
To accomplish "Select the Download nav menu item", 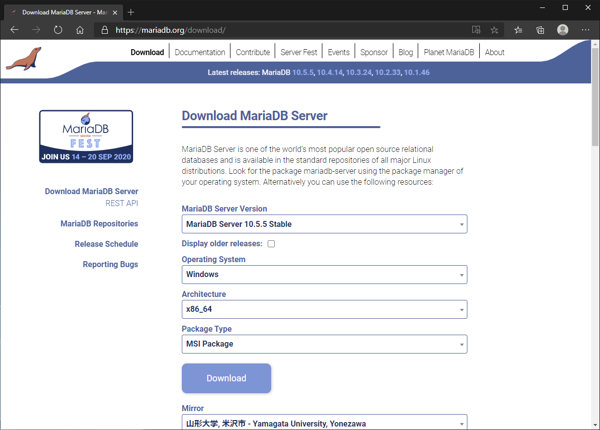I will click(x=147, y=52).
